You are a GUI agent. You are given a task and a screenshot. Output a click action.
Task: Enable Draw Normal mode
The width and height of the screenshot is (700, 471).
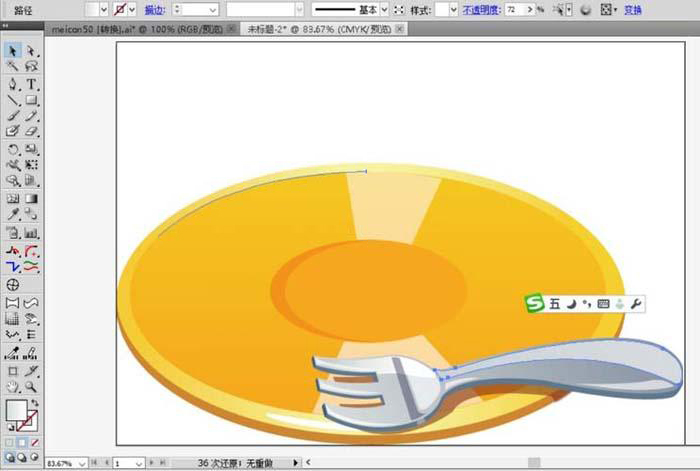click(9, 457)
